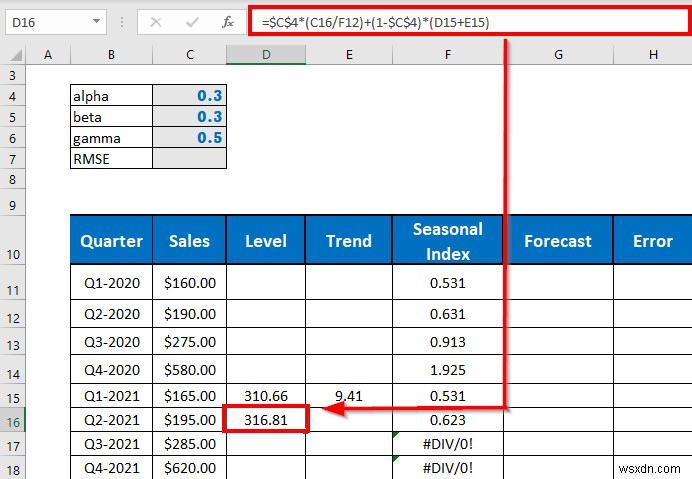Click the 316.81 level cell

(266, 419)
